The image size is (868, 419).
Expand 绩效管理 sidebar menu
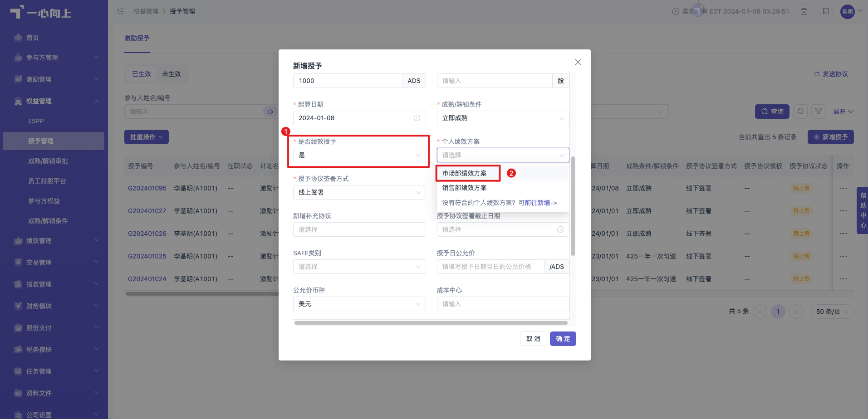point(54,241)
